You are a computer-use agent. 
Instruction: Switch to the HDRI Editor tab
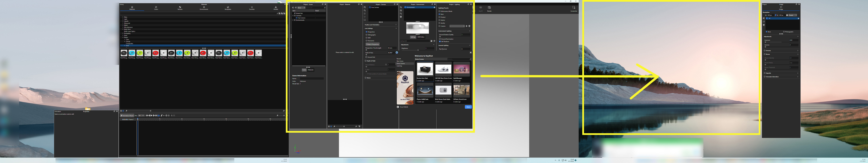(x=421, y=37)
